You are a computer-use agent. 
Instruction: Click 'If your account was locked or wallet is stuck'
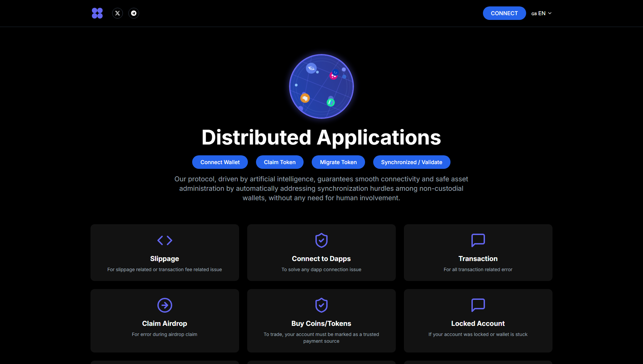click(x=478, y=334)
